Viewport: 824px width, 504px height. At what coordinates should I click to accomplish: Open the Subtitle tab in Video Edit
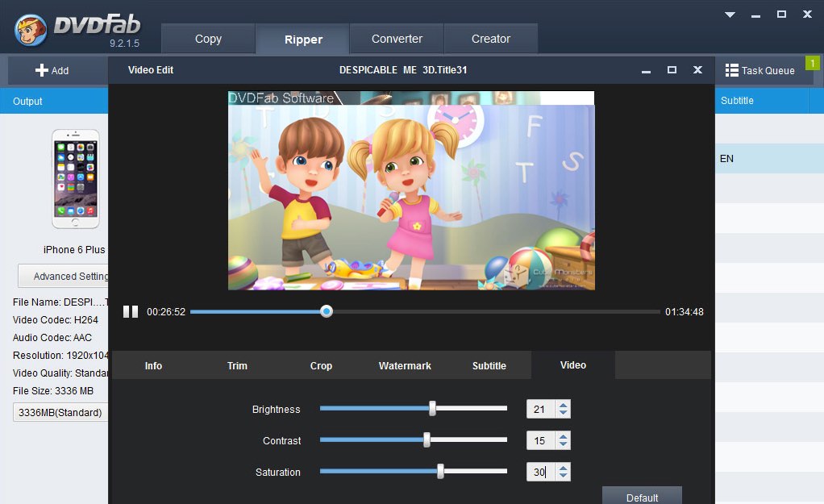tap(489, 366)
